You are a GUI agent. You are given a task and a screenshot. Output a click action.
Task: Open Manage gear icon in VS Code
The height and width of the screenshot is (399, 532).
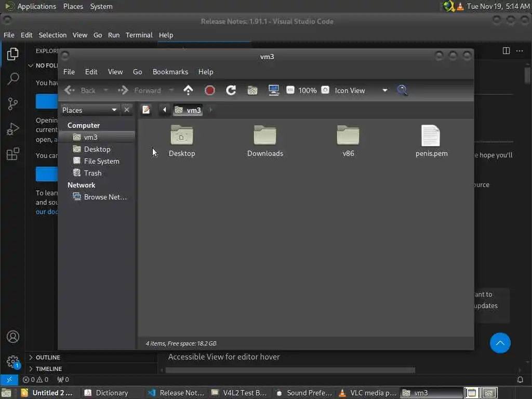coord(13,362)
